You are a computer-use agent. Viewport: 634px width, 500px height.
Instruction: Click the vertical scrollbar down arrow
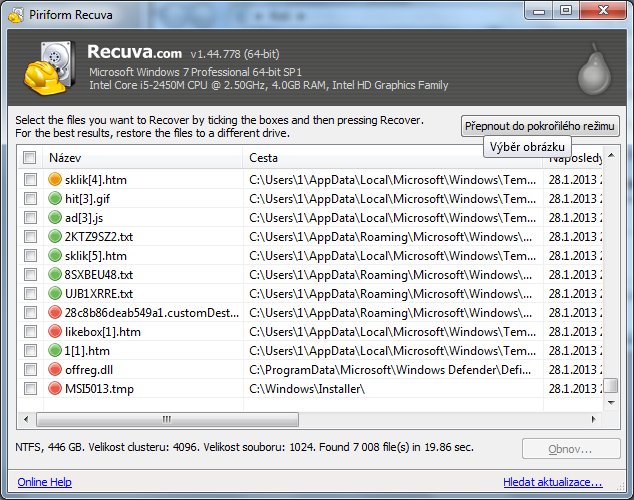pos(611,403)
